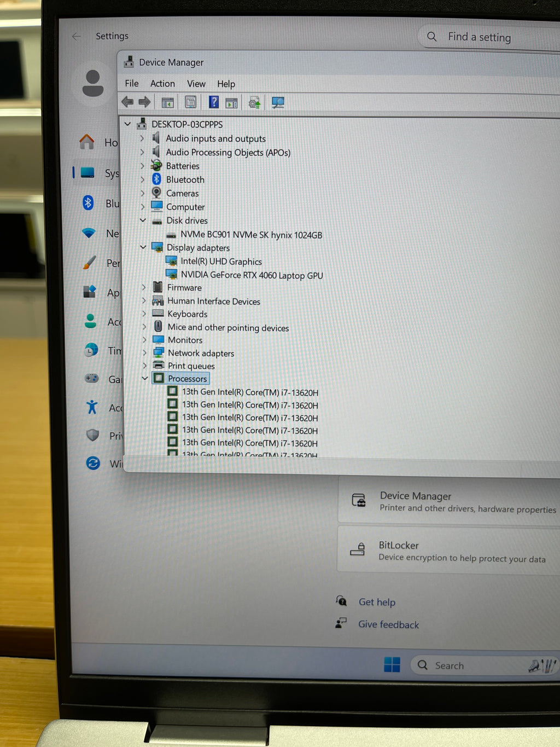Viewport: 560px width, 747px height.
Task: Click the Show/Hide console tree toolbar icon
Action: coord(167,102)
